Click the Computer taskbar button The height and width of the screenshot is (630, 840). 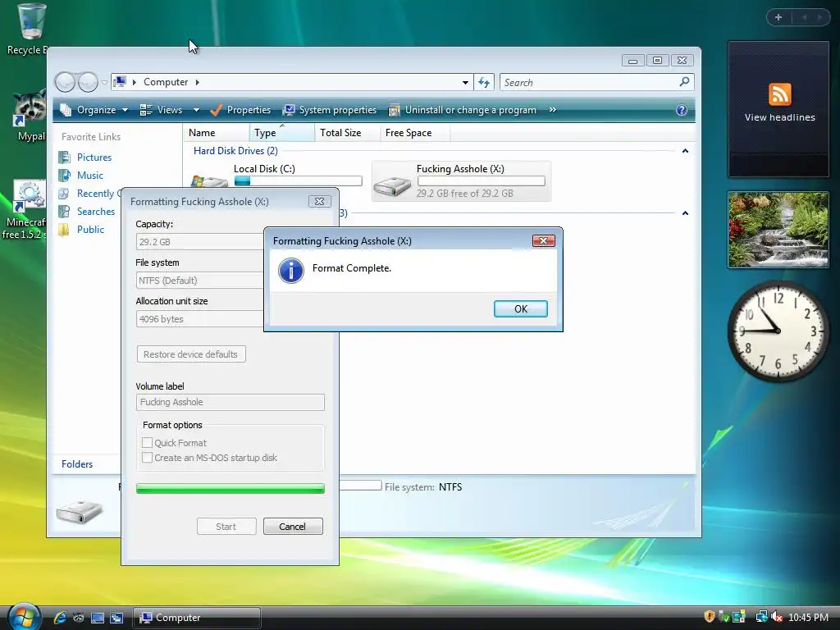tap(197, 618)
